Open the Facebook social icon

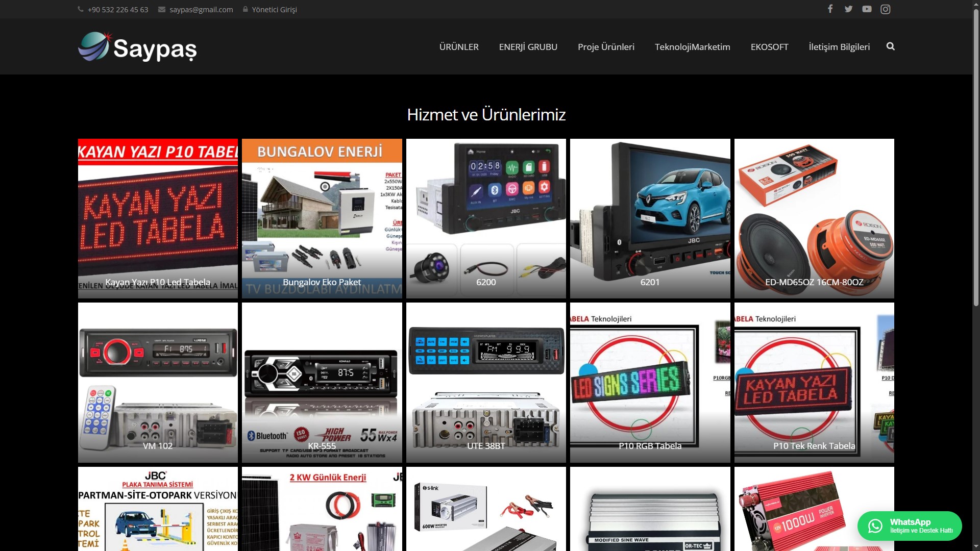830,9
